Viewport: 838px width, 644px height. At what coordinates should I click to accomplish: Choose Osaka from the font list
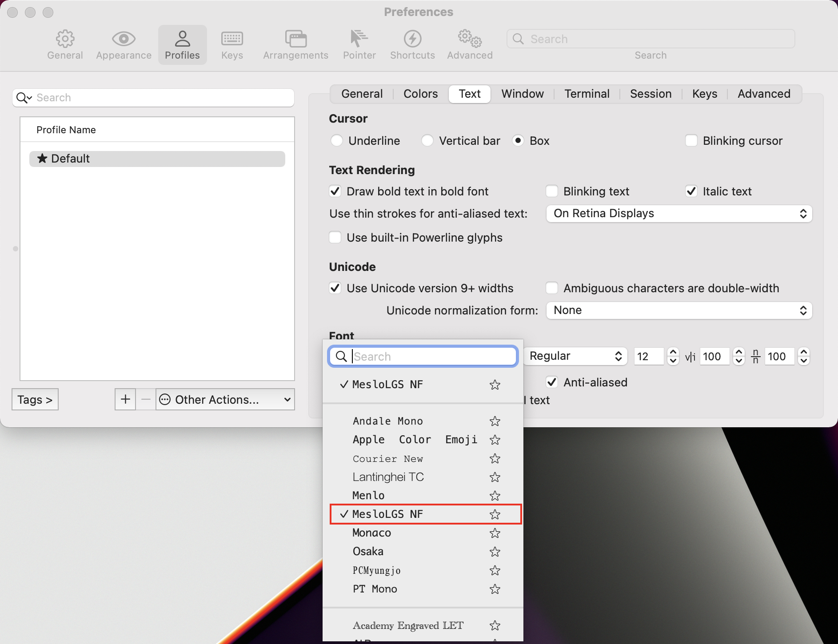point(423,552)
